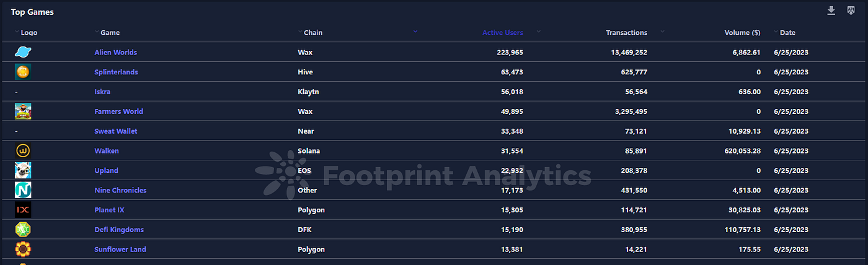Viewport: 868px width, 265px height.
Task: Sort by the Active Users column header
Action: [x=502, y=33]
